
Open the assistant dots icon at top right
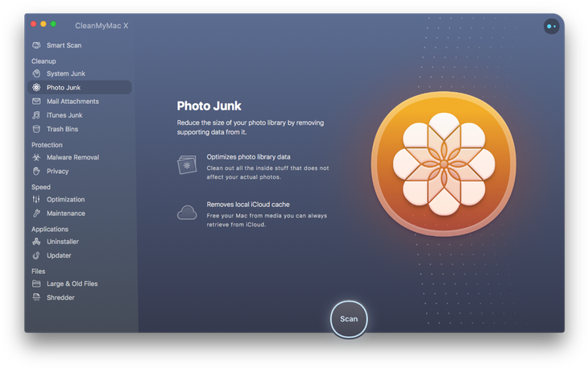pyautogui.click(x=551, y=27)
